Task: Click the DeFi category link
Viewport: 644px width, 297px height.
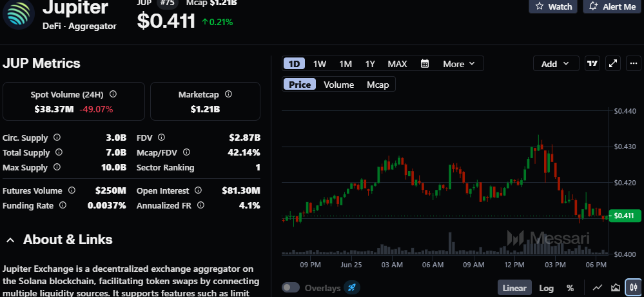Action: click(52, 26)
